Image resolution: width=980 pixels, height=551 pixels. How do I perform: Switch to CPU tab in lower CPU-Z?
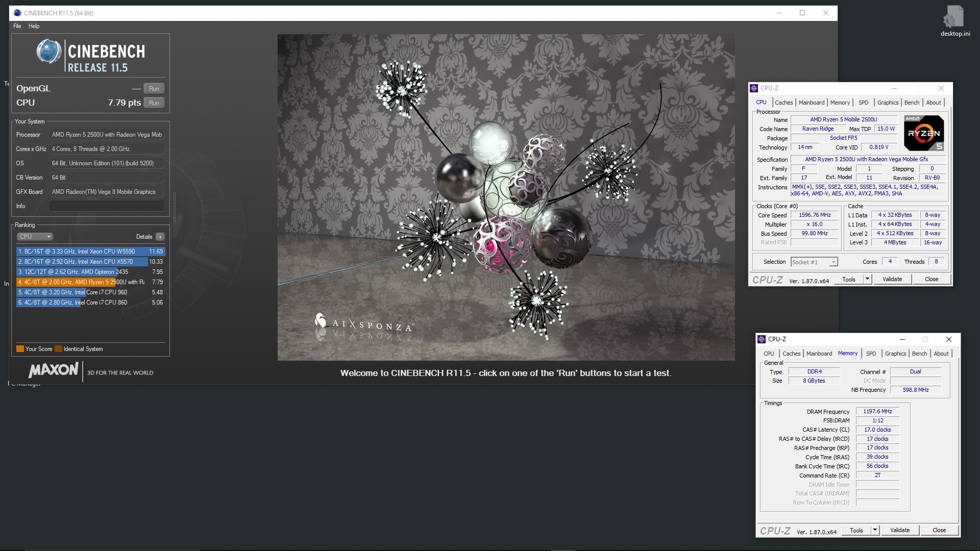pos(769,354)
